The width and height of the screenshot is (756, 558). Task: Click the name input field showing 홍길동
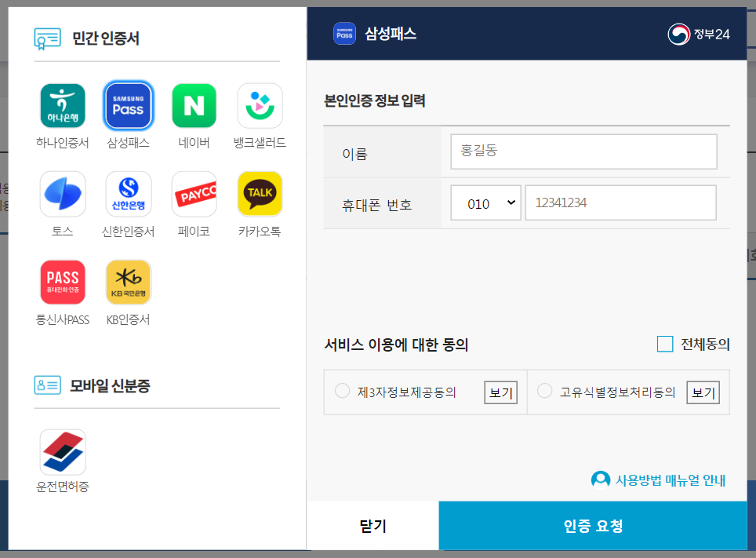[583, 151]
